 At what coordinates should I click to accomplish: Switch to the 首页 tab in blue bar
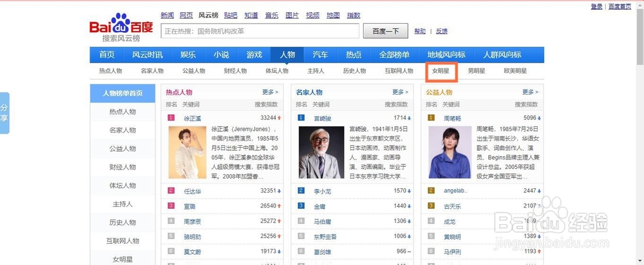[x=106, y=55]
